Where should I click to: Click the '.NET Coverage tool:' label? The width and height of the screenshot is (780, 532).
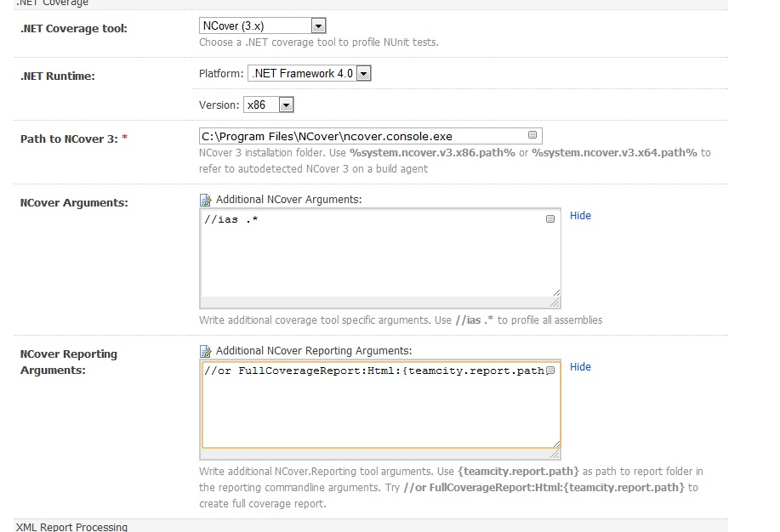pos(74,28)
